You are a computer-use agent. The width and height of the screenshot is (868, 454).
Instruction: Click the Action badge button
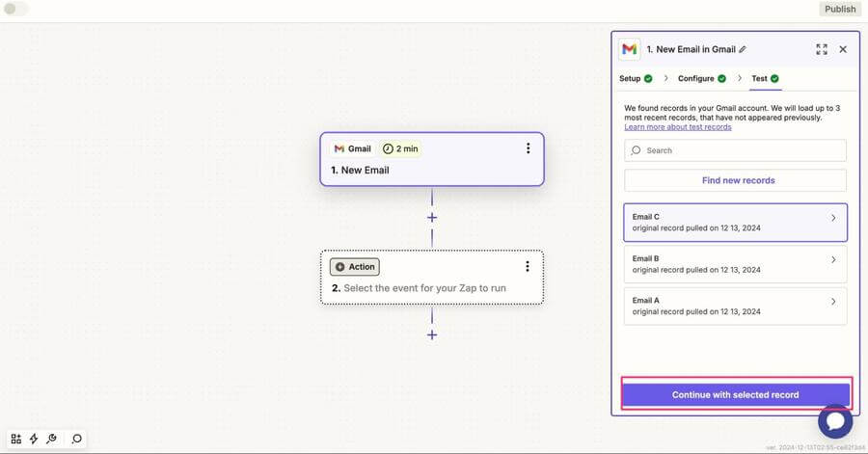(355, 267)
